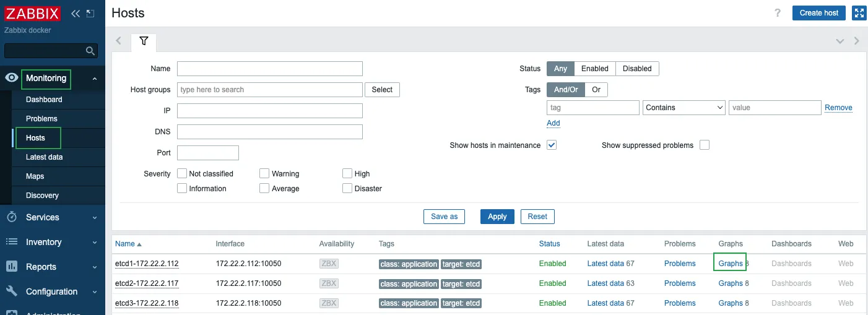Expand the Inventory menu section
This screenshot has width=868, height=315.
pyautogui.click(x=95, y=243)
